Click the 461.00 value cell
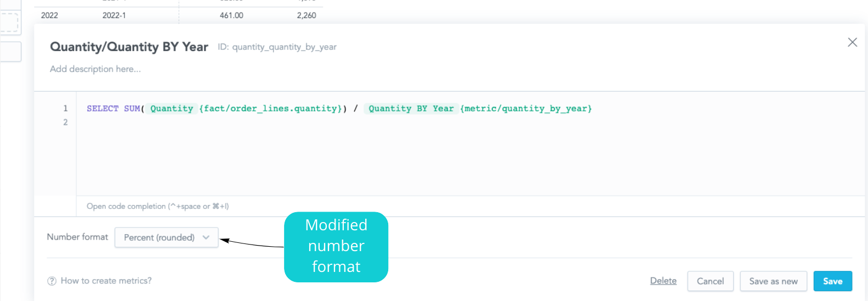This screenshot has height=301, width=868. pos(231,15)
